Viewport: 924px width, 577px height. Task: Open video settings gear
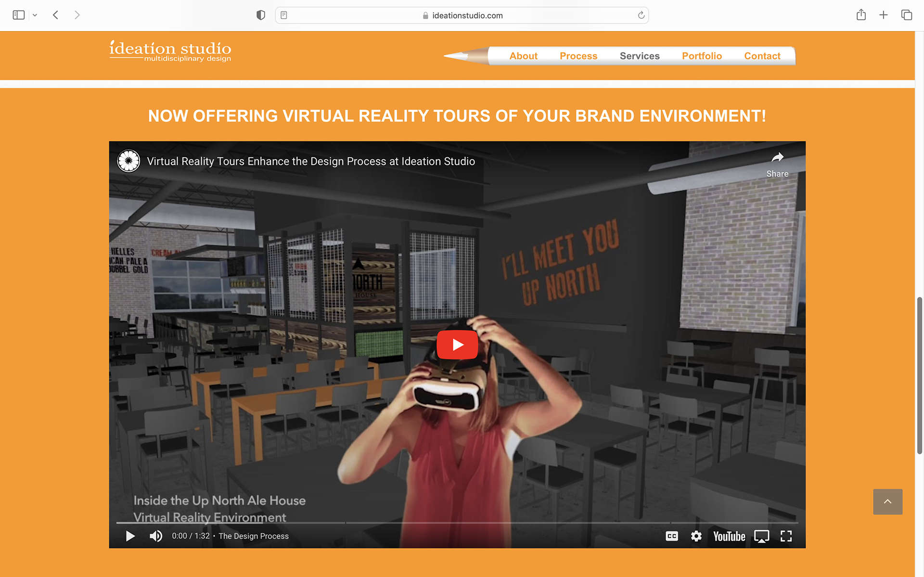point(696,536)
